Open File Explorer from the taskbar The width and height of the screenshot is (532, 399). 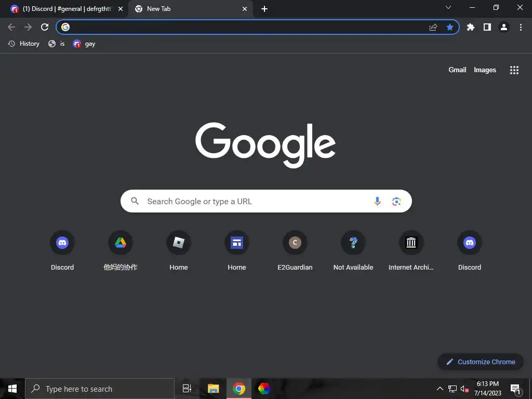point(214,389)
